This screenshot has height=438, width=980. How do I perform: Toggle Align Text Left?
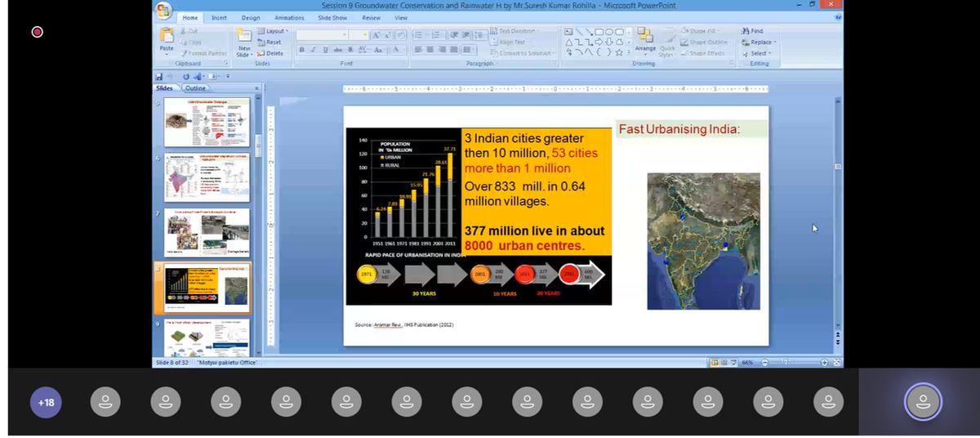[417, 50]
